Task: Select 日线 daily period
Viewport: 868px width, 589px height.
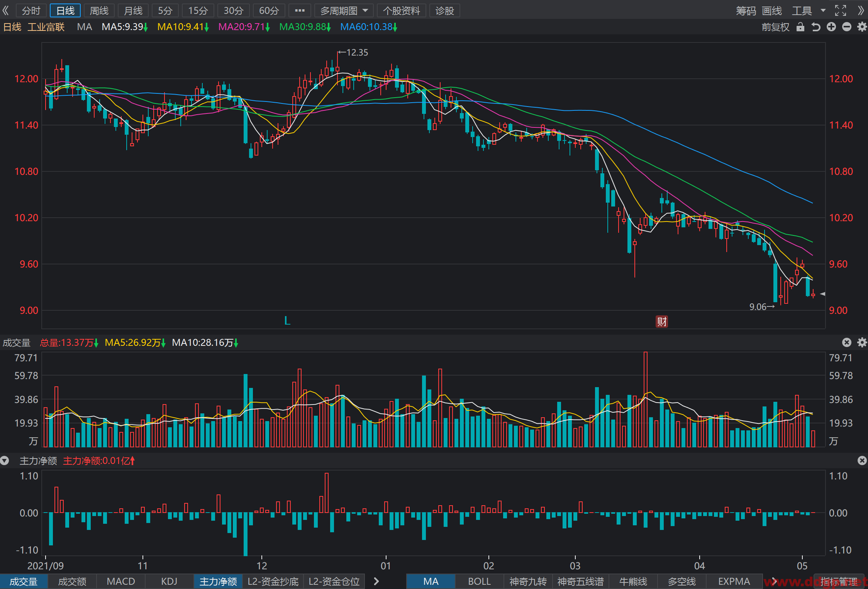Action: [x=65, y=10]
